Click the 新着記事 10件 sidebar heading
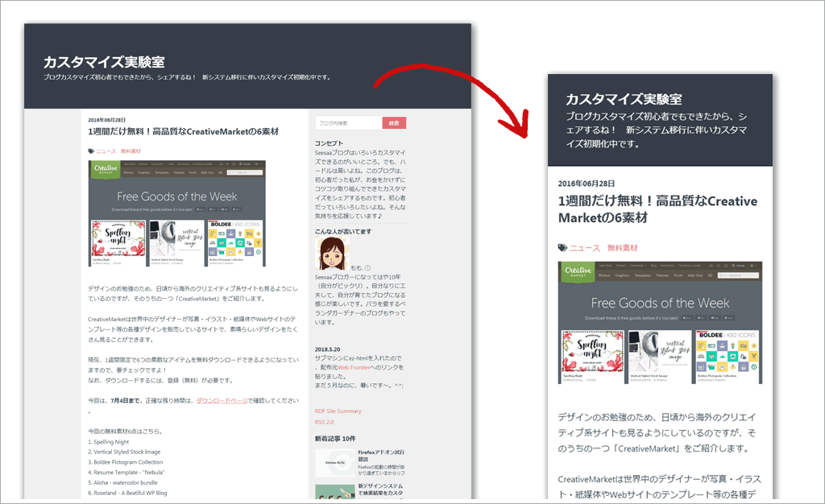Image resolution: width=825 pixels, height=504 pixels. coord(335,438)
